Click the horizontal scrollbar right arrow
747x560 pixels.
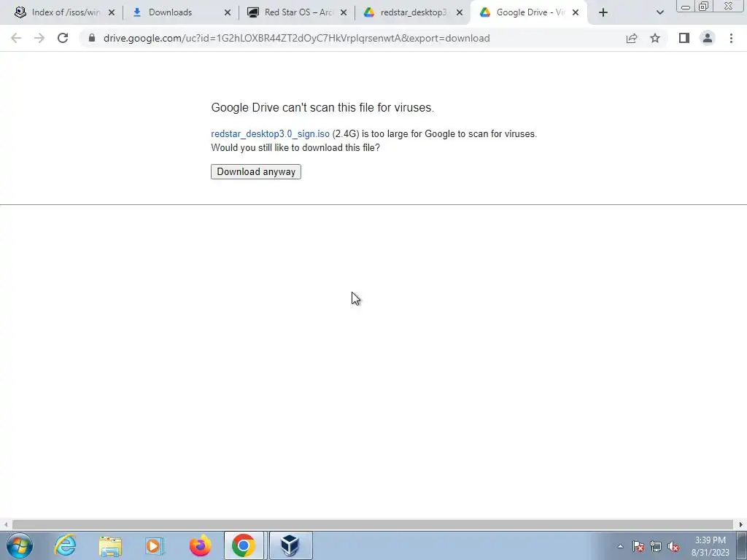tap(741, 525)
